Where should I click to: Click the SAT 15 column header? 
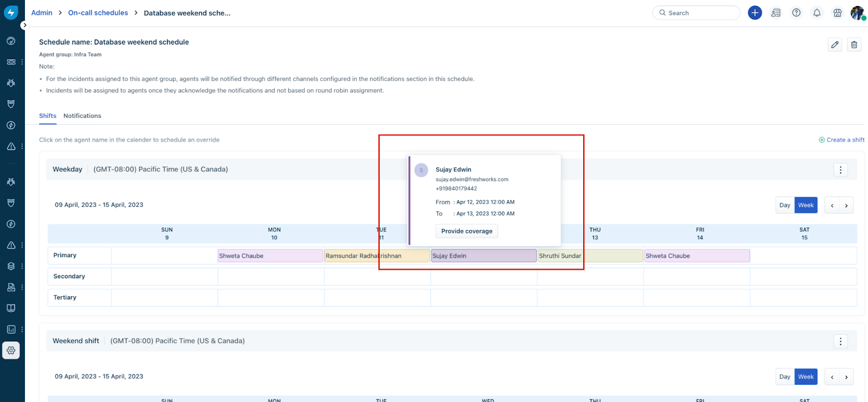[x=805, y=233]
